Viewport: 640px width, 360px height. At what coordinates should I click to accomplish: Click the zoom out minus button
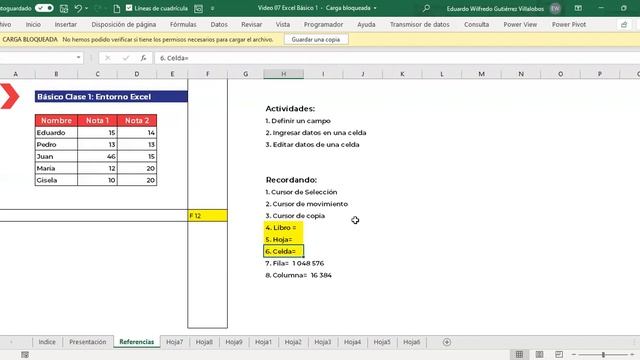click(x=574, y=355)
